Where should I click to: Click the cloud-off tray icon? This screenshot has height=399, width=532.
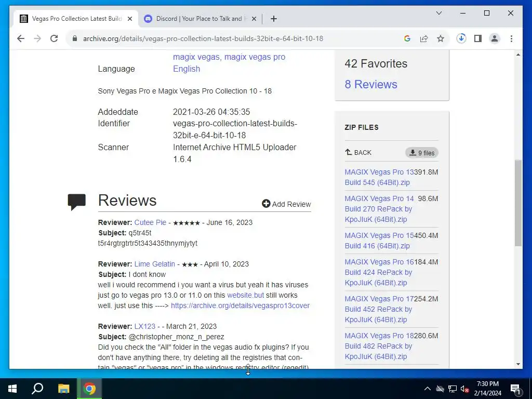[440, 389]
